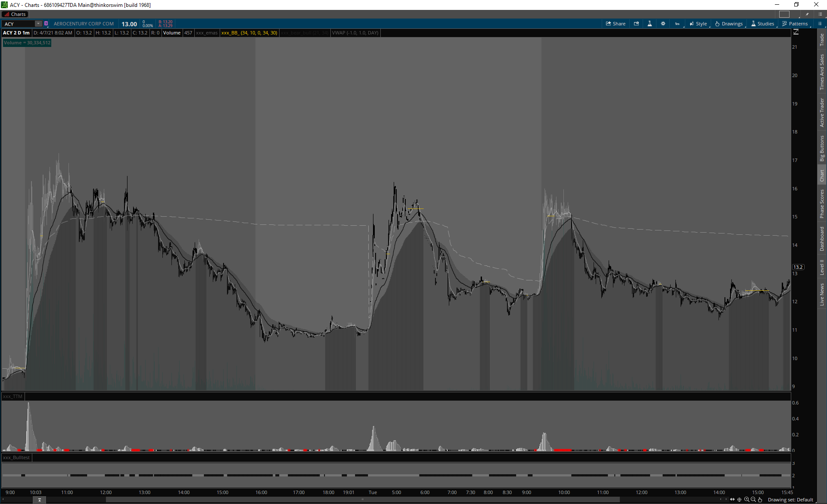Click the Patterns button
This screenshot has height=504, width=827.
coord(795,24)
